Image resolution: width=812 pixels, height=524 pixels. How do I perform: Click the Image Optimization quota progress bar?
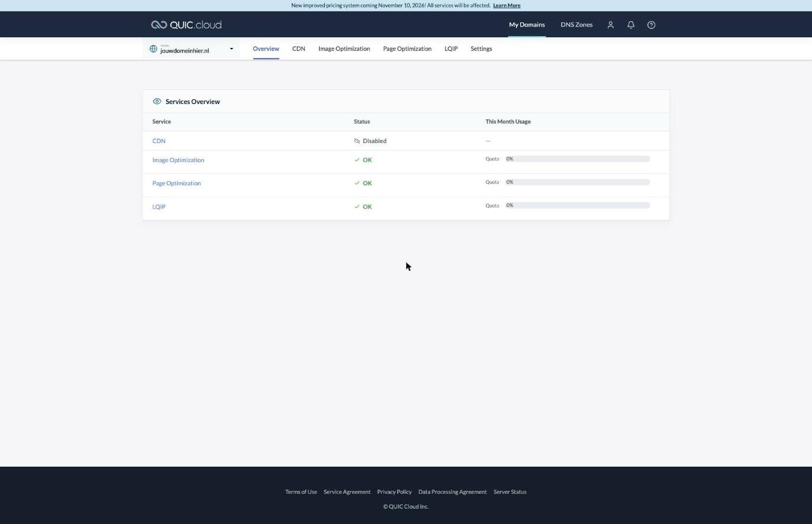coord(578,159)
